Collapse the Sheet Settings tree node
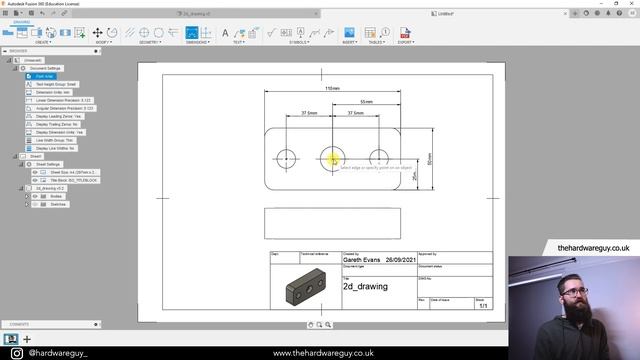This screenshot has width=640, height=360. tap(21, 164)
